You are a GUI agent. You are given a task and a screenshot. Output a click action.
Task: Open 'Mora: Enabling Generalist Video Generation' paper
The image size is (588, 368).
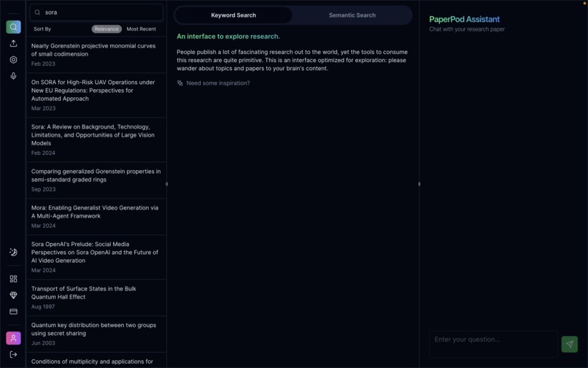[x=96, y=217]
